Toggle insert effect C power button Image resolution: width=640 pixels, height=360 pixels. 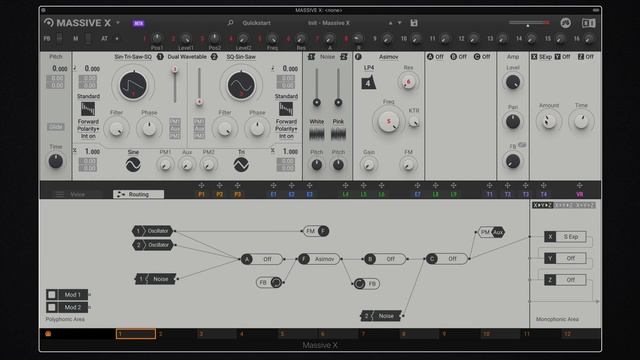click(x=477, y=57)
